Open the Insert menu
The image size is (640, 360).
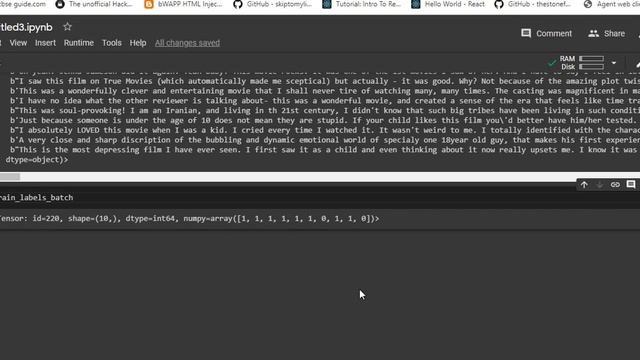click(45, 43)
